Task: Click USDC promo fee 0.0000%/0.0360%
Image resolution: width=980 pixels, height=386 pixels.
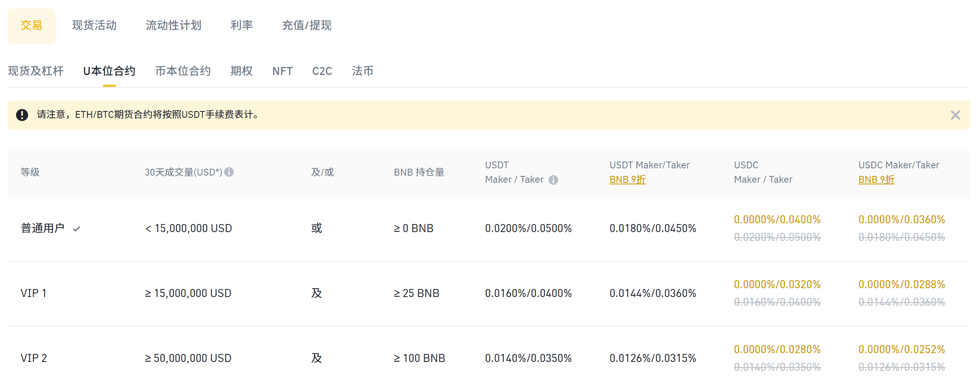Action: (902, 220)
